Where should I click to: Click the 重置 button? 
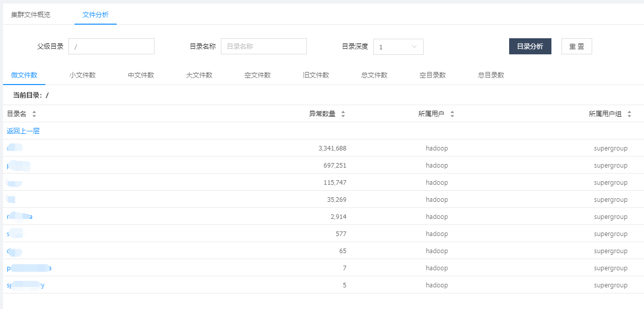pyautogui.click(x=577, y=46)
